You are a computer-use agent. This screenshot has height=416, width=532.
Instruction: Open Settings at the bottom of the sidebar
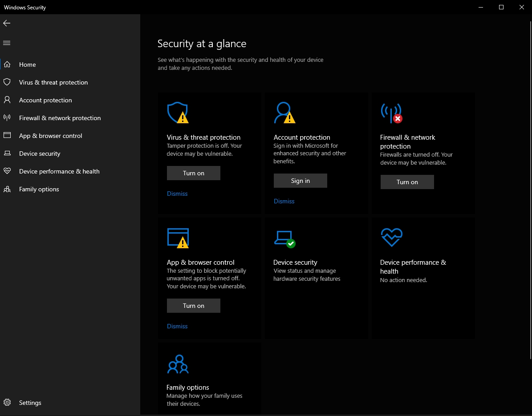click(x=30, y=403)
